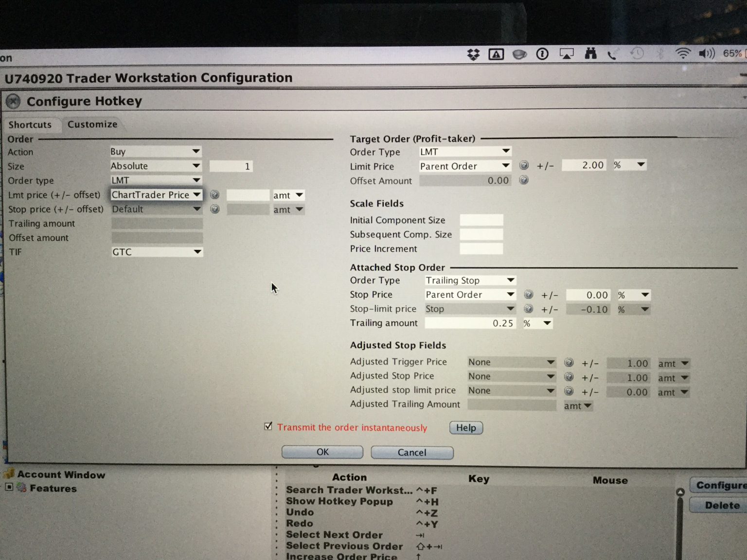Screen dimensions: 747x560
Task: Click the info icon beside Adjusted stop limit price
Action: pos(569,391)
